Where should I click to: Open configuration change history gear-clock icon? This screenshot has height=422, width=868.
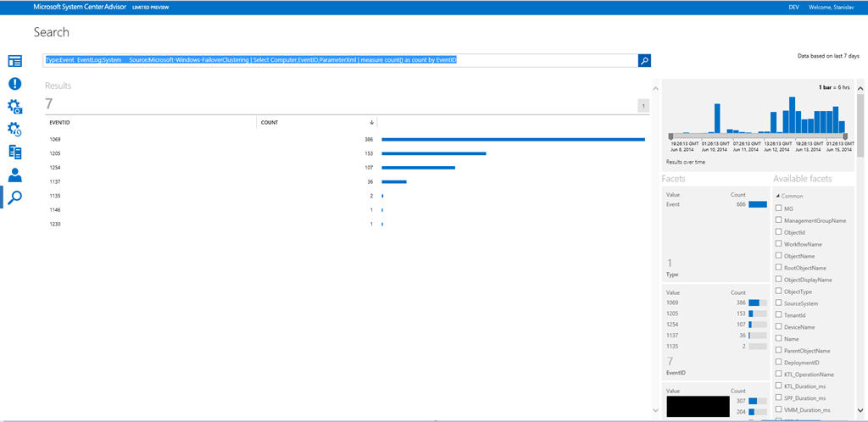14,130
